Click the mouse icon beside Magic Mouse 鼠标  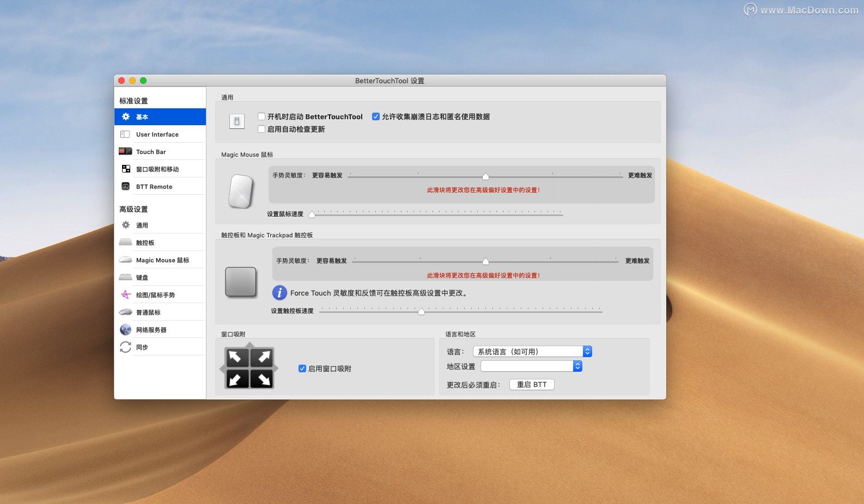click(126, 260)
